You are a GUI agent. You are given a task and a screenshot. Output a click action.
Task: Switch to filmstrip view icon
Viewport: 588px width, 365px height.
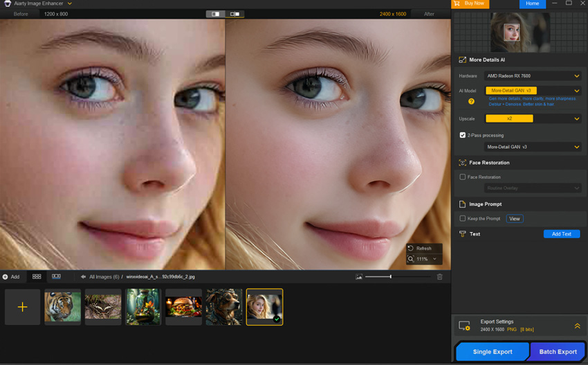(x=56, y=276)
